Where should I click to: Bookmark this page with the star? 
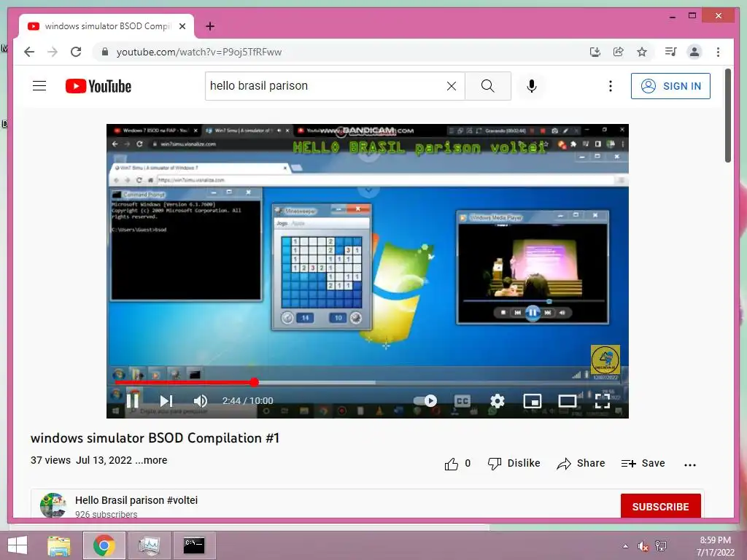[642, 52]
